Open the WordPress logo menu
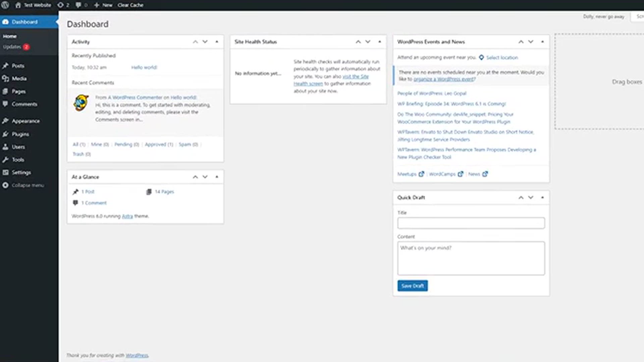 (x=5, y=5)
